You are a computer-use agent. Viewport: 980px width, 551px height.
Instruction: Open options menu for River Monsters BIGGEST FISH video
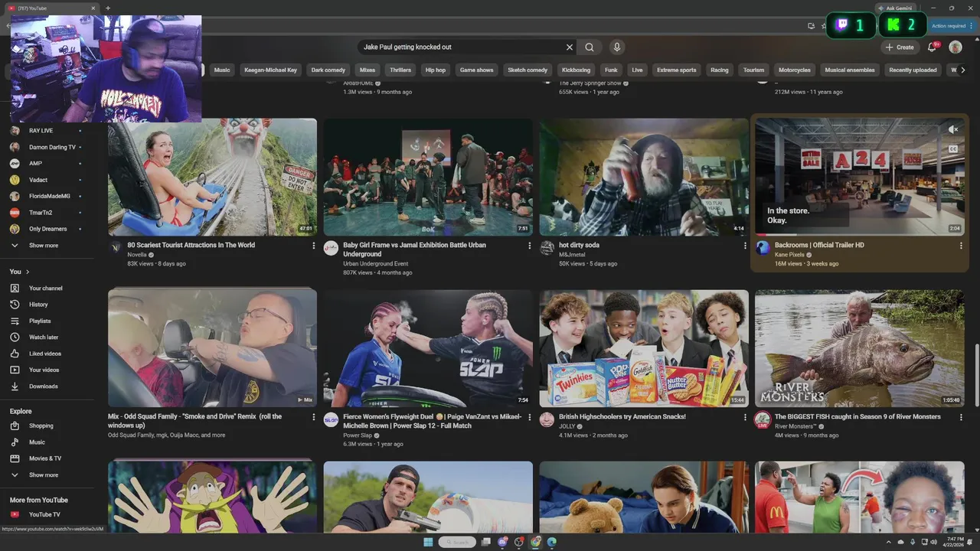pyautogui.click(x=961, y=417)
